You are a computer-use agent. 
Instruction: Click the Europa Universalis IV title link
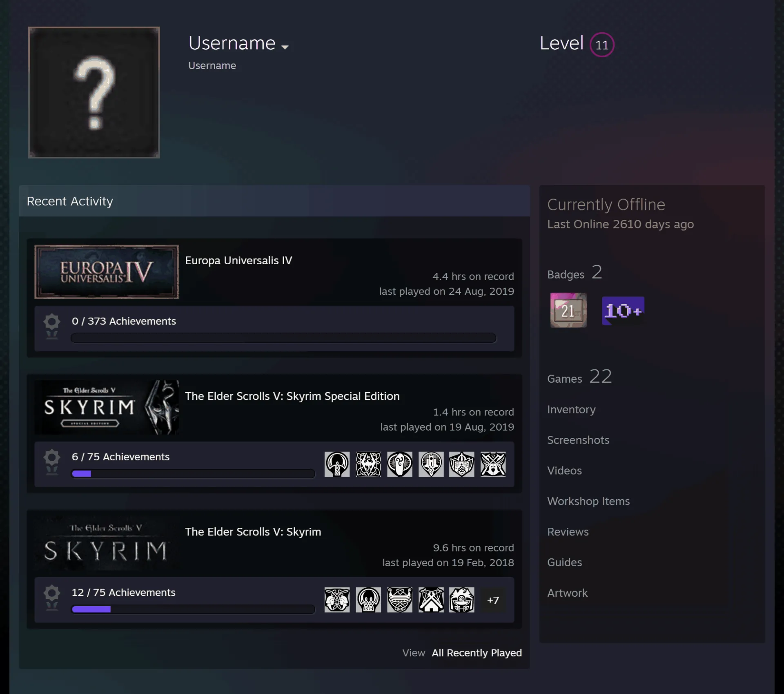pyautogui.click(x=238, y=260)
